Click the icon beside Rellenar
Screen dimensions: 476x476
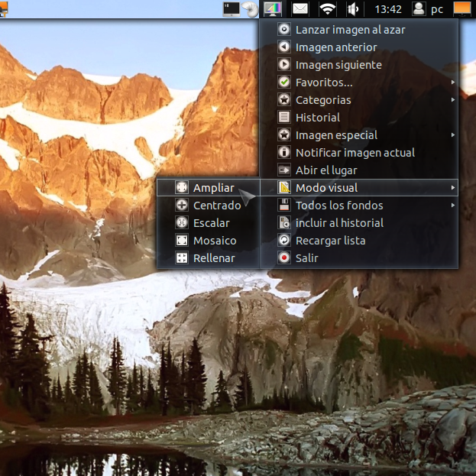coord(182,258)
